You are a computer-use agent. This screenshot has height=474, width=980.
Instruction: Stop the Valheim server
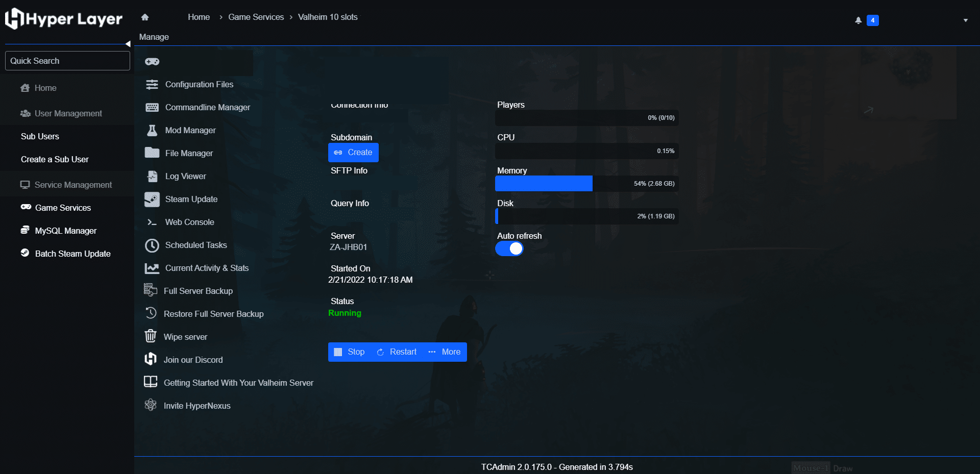tap(349, 352)
